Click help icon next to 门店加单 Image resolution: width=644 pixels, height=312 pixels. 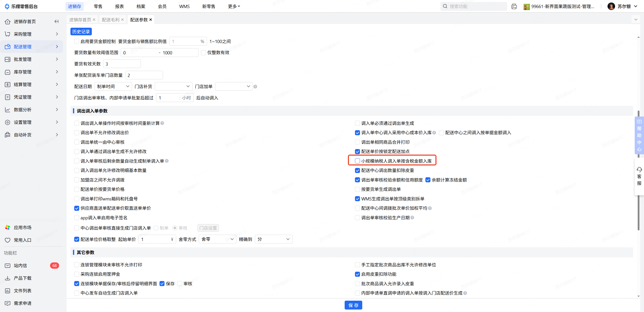coord(255,87)
